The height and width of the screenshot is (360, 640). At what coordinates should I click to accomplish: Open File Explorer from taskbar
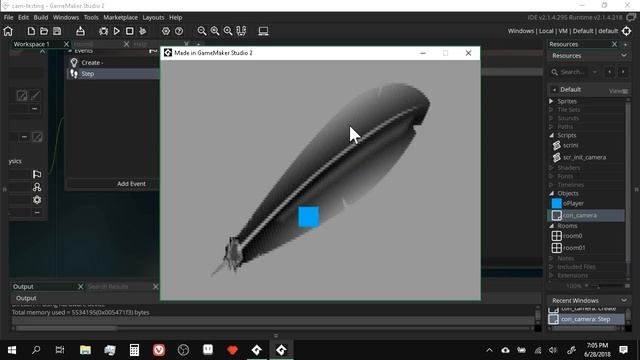point(85,350)
